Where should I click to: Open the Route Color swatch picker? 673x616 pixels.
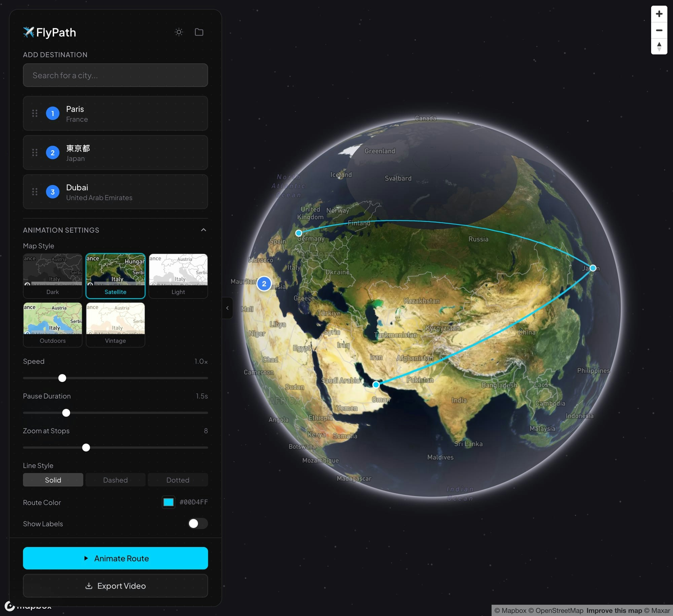(168, 502)
